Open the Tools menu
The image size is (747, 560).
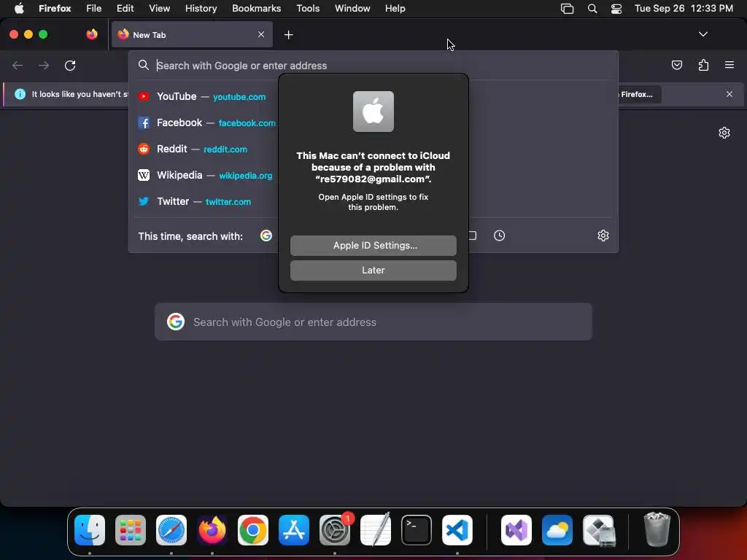coord(308,9)
